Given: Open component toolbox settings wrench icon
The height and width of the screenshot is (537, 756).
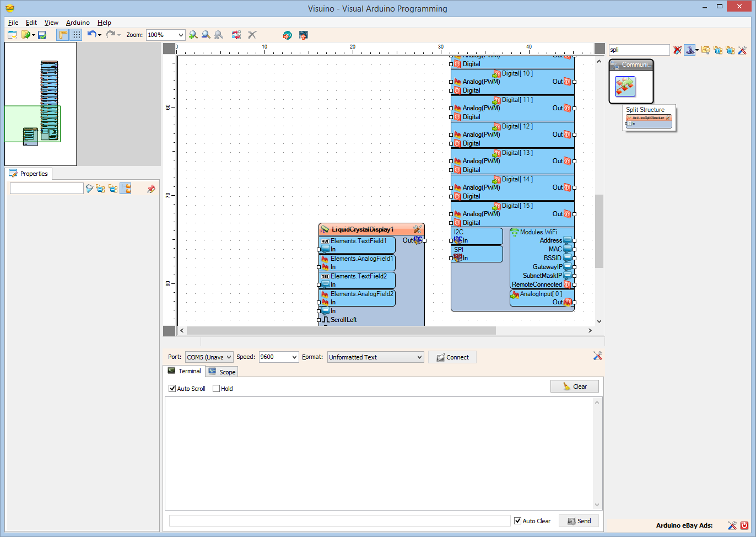Looking at the screenshot, I should 742,50.
